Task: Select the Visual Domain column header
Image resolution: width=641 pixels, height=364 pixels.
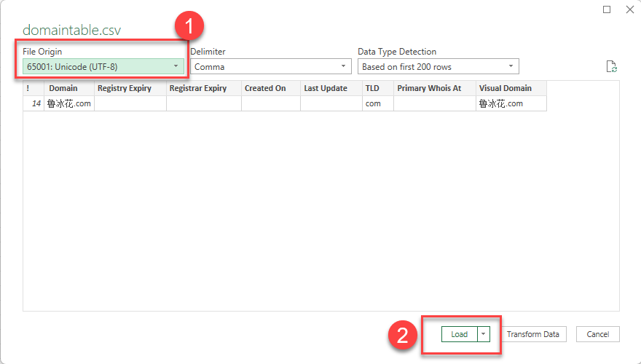Action: (511, 88)
